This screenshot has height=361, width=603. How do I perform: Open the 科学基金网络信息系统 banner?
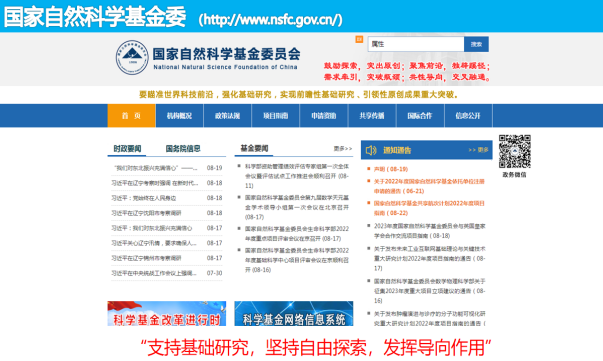(x=294, y=314)
